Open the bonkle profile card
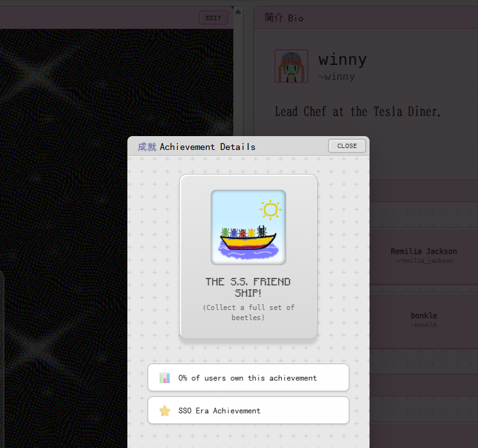This screenshot has width=478, height=448. click(x=424, y=320)
